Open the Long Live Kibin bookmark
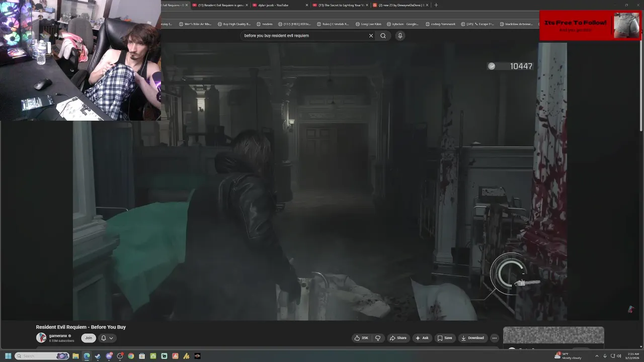The image size is (644, 362). [x=368, y=24]
